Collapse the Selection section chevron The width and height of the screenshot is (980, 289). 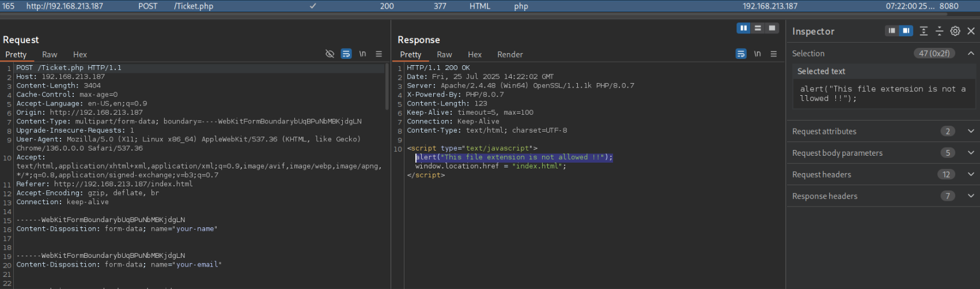point(971,53)
